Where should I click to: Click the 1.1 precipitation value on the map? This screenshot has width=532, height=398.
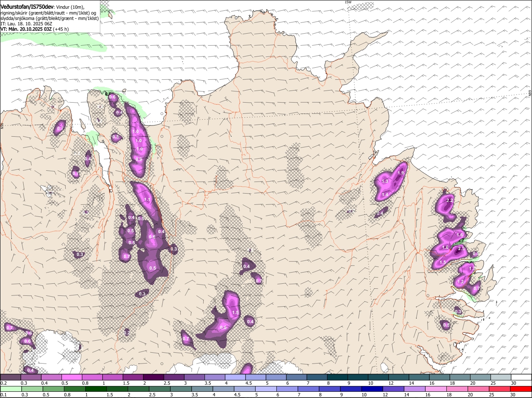pyautogui.click(x=147, y=199)
